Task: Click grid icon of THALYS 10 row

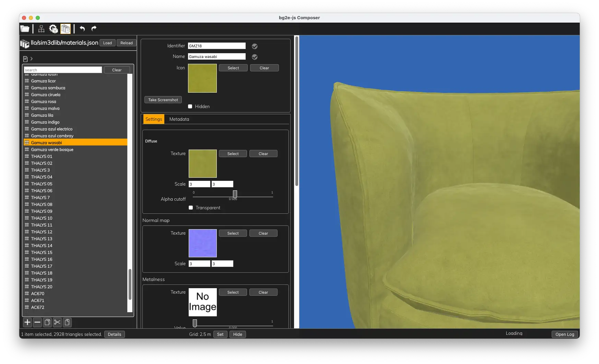Action: click(x=27, y=218)
